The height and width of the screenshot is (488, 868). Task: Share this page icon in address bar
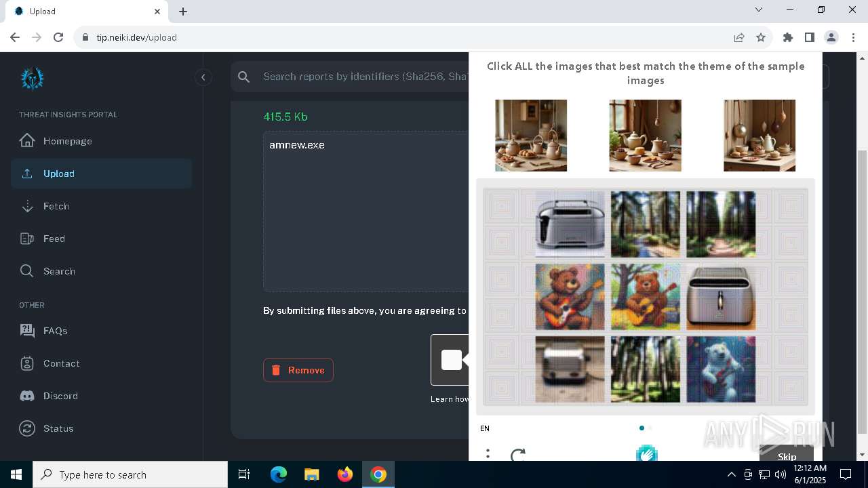tap(739, 37)
